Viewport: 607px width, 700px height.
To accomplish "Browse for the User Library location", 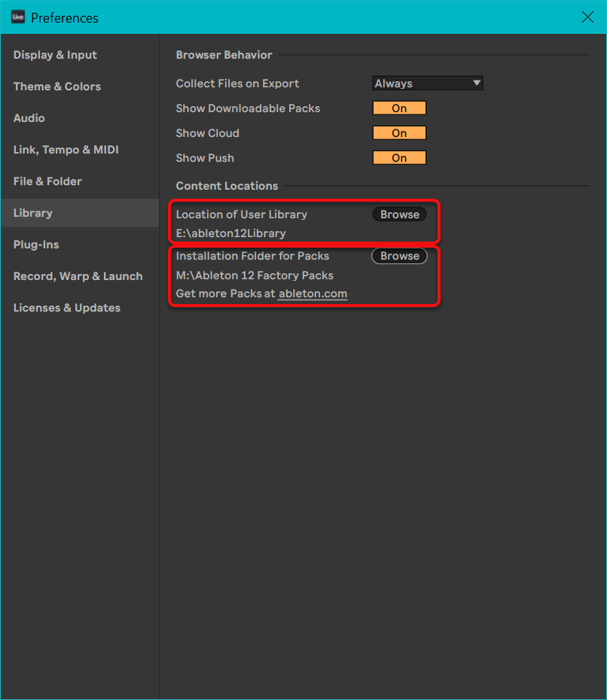I will pyautogui.click(x=399, y=215).
